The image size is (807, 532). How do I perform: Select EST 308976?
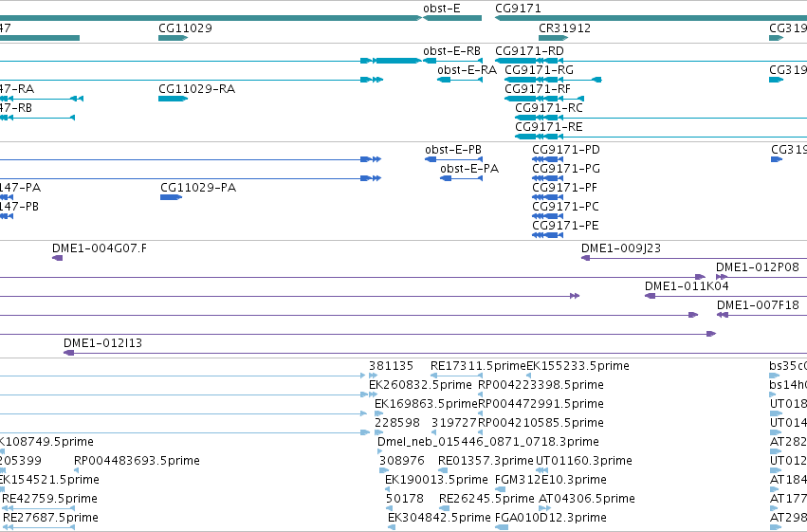[384, 470]
